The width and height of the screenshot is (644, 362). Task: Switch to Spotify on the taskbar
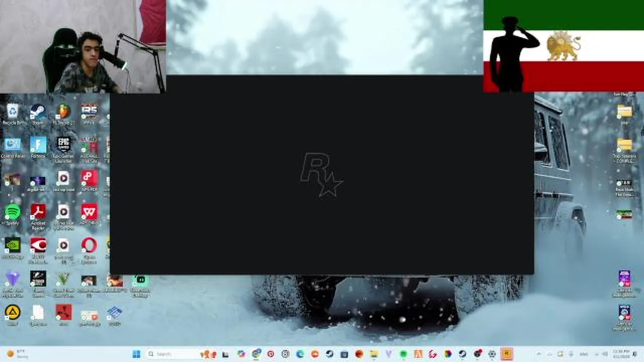tap(403, 354)
